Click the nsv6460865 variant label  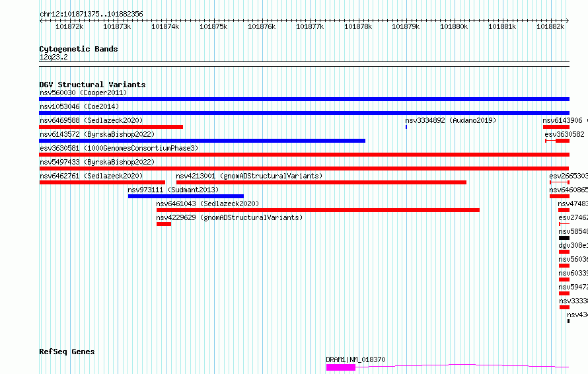568,190
